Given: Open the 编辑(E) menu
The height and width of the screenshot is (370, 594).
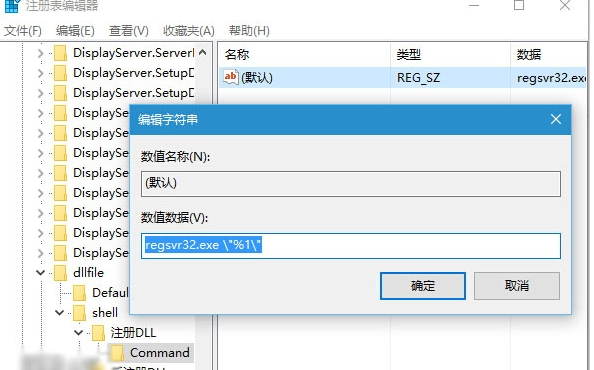Looking at the screenshot, I should 75,31.
